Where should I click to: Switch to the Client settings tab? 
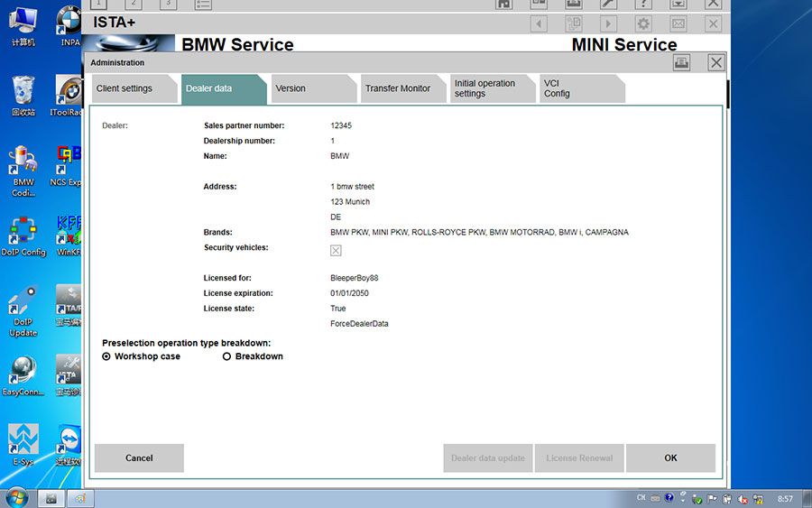point(134,88)
